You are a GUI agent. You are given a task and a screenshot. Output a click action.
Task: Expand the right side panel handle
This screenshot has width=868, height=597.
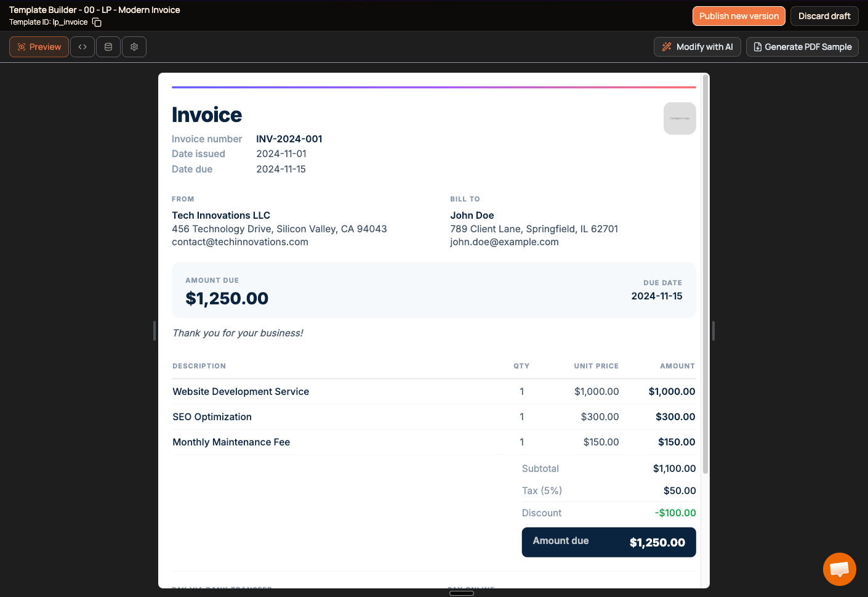pyautogui.click(x=713, y=331)
